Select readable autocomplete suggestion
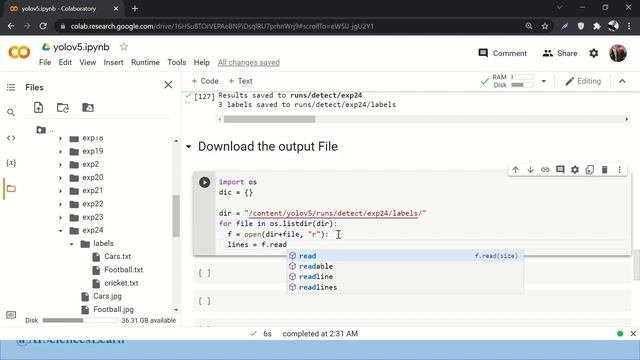 click(x=405, y=266)
